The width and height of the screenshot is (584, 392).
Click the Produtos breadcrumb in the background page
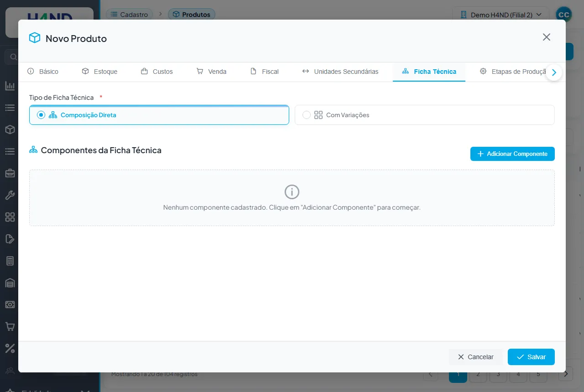(x=192, y=15)
